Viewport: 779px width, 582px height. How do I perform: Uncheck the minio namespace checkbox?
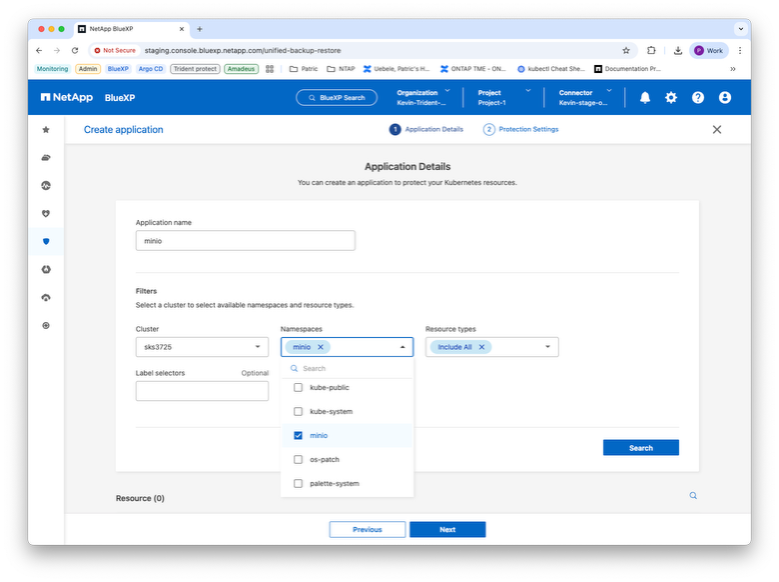298,435
